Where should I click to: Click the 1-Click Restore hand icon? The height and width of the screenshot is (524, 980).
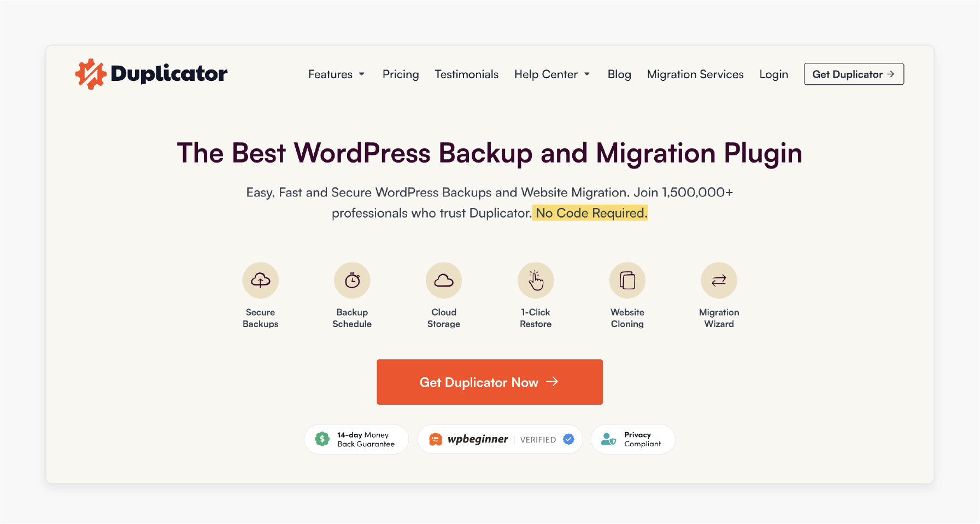tap(536, 281)
